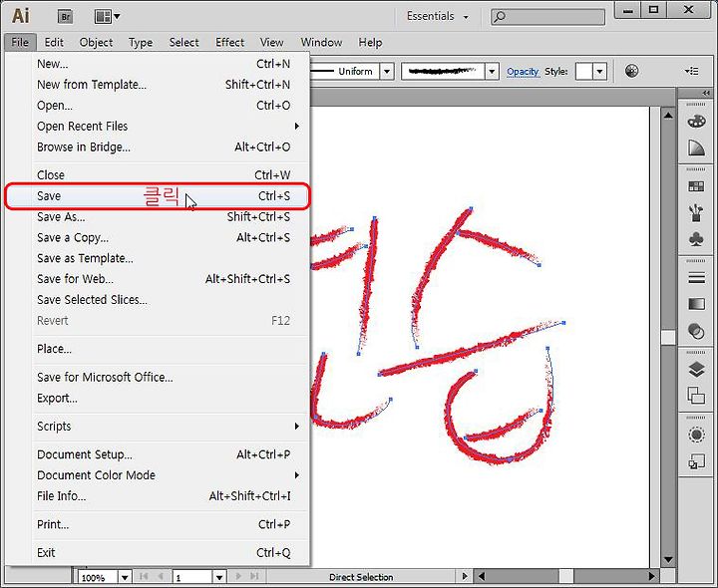
Task: Open the Artboards panel icon
Action: tap(696, 396)
